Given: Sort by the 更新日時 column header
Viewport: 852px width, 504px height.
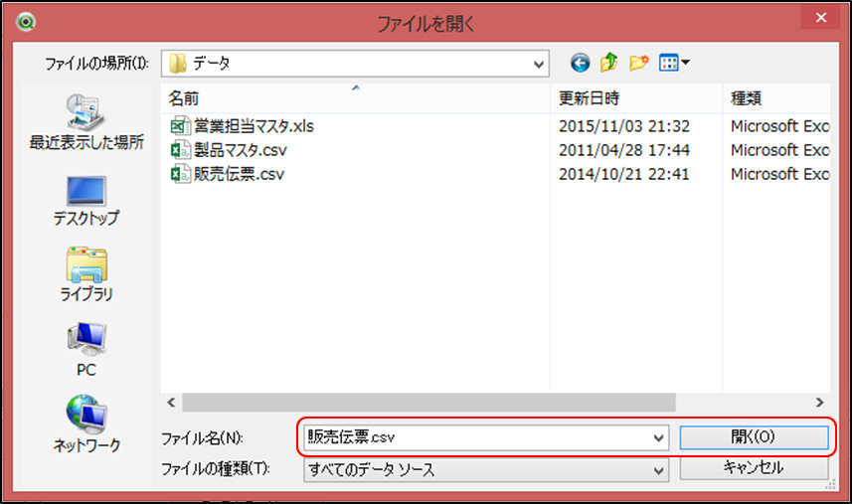Looking at the screenshot, I should click(636, 98).
